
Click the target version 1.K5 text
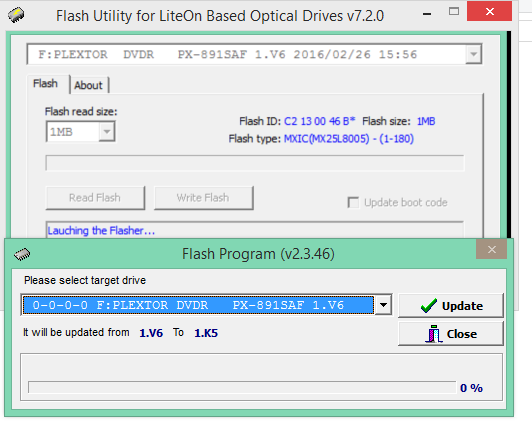click(206, 333)
